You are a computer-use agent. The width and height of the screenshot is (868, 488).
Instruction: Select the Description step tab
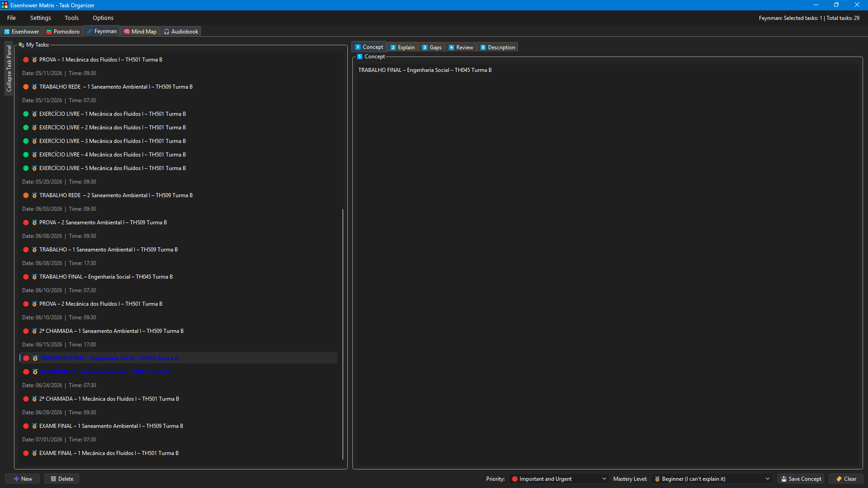(498, 47)
